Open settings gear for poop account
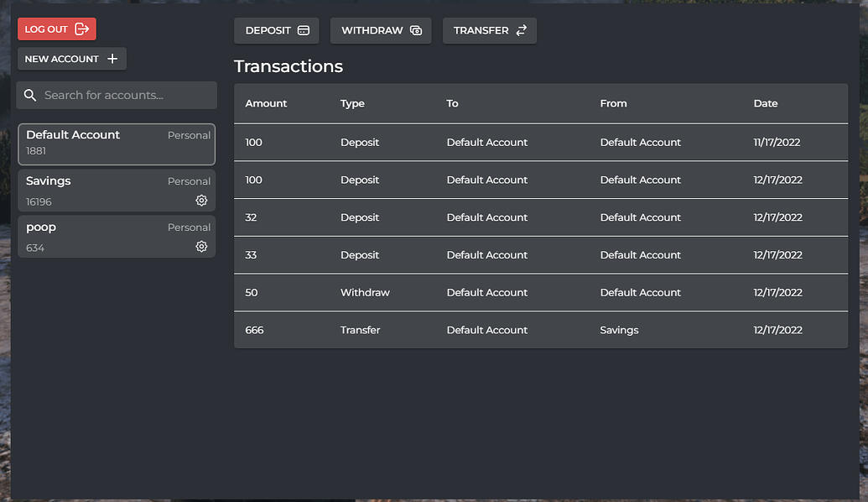Screen dimensions: 868x502 click(x=201, y=247)
